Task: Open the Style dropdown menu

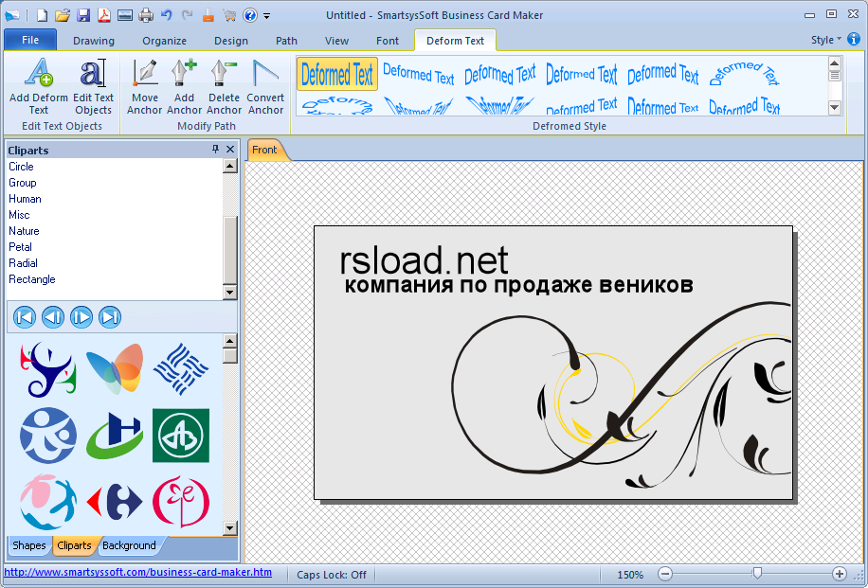Action: point(825,40)
